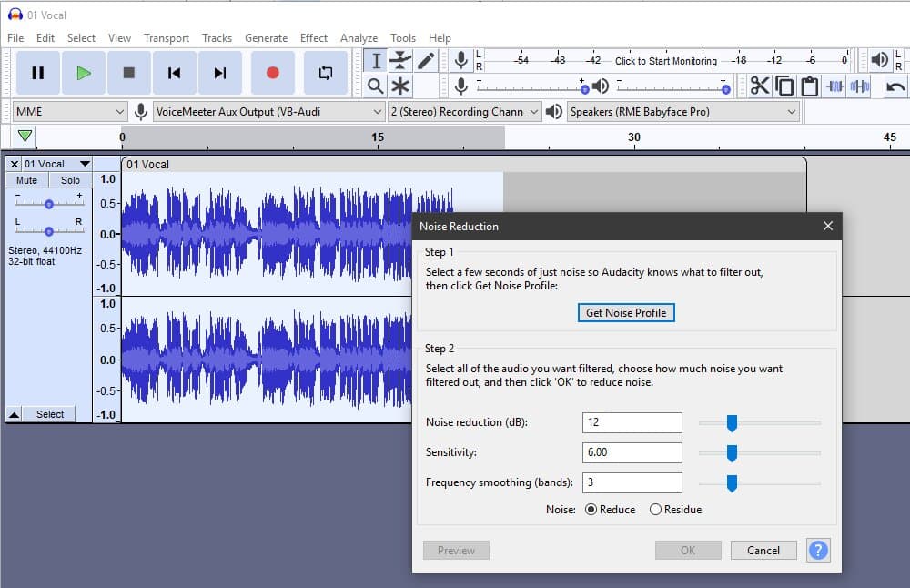
Task: Close the 01 Vocal track with X
Action: [x=15, y=164]
